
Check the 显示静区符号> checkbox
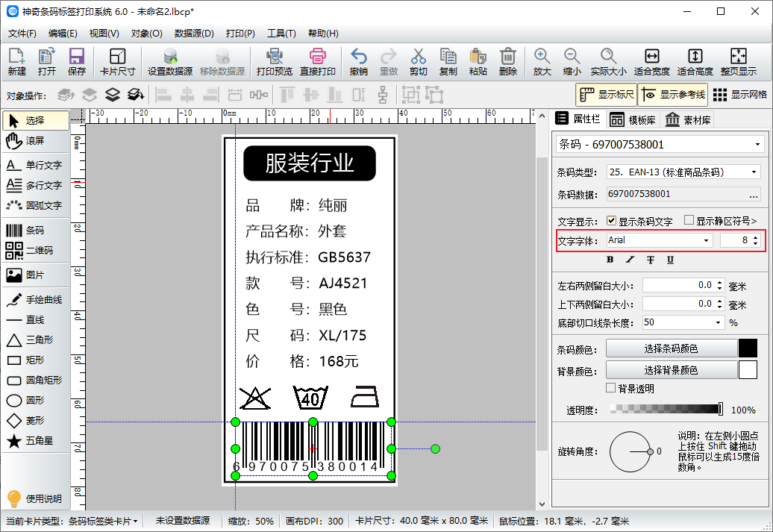pyautogui.click(x=689, y=220)
